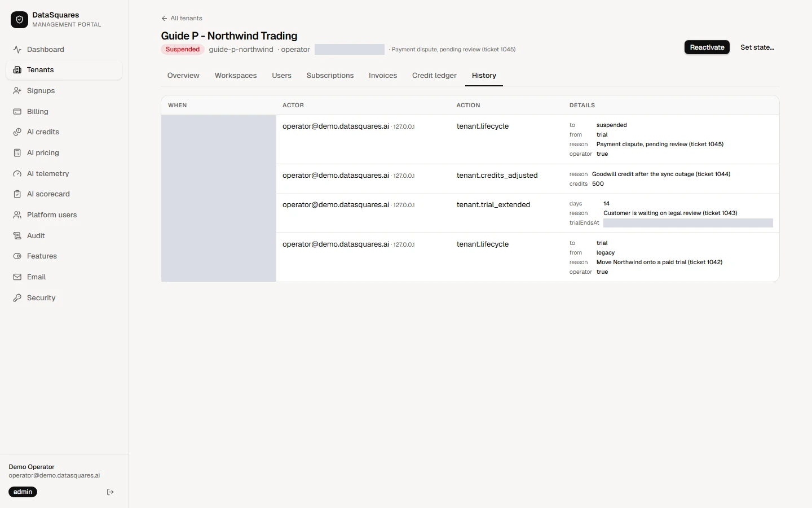The height and width of the screenshot is (508, 812).
Task: Click the Signups person-plus icon
Action: 17,90
